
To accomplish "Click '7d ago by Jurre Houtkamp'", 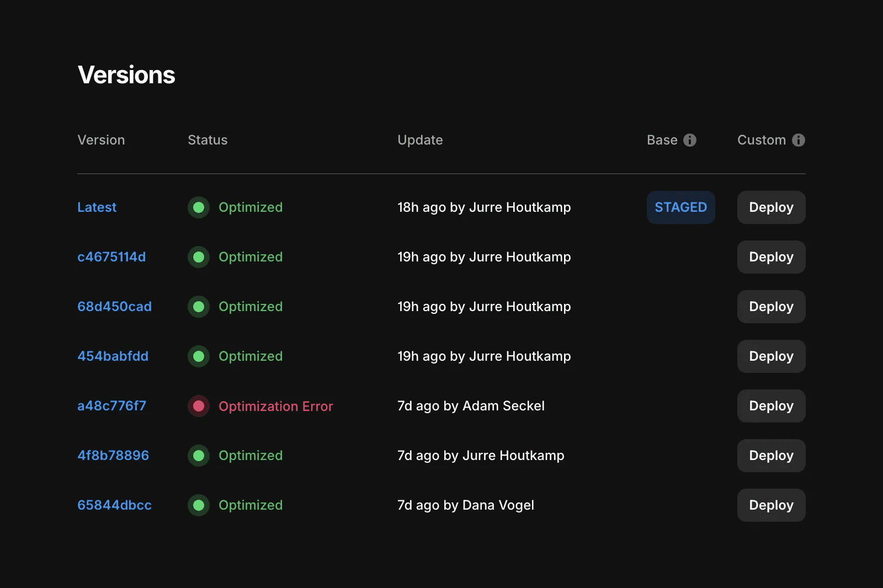I will (481, 456).
